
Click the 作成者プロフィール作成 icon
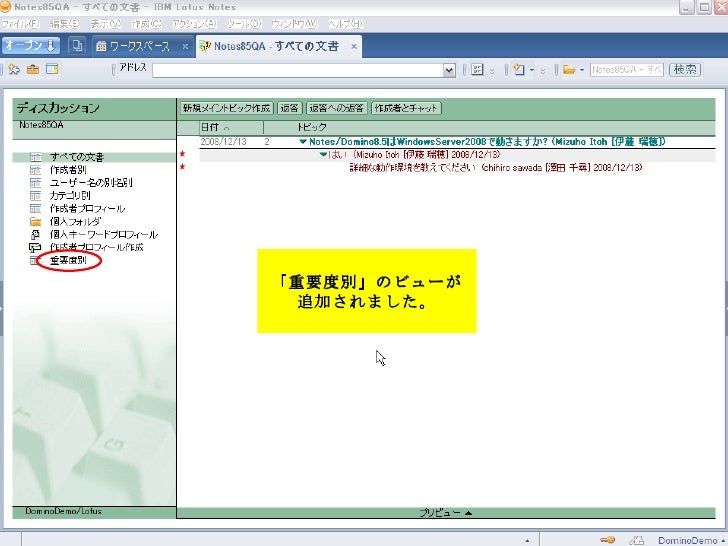click(x=35, y=247)
